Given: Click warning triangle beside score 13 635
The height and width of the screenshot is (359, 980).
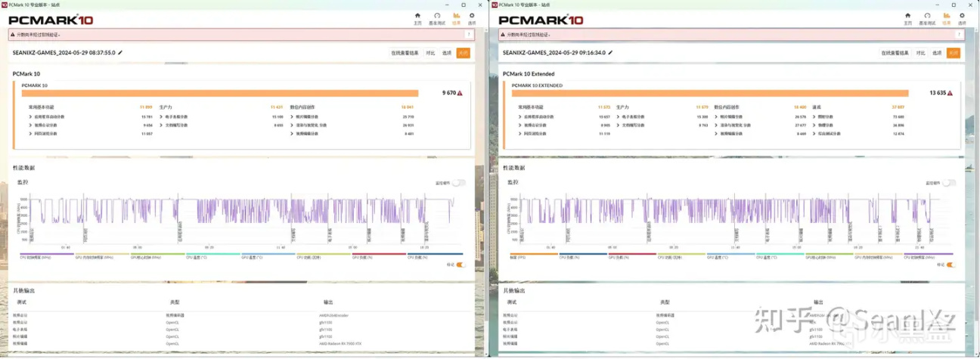Looking at the screenshot, I should (x=950, y=93).
